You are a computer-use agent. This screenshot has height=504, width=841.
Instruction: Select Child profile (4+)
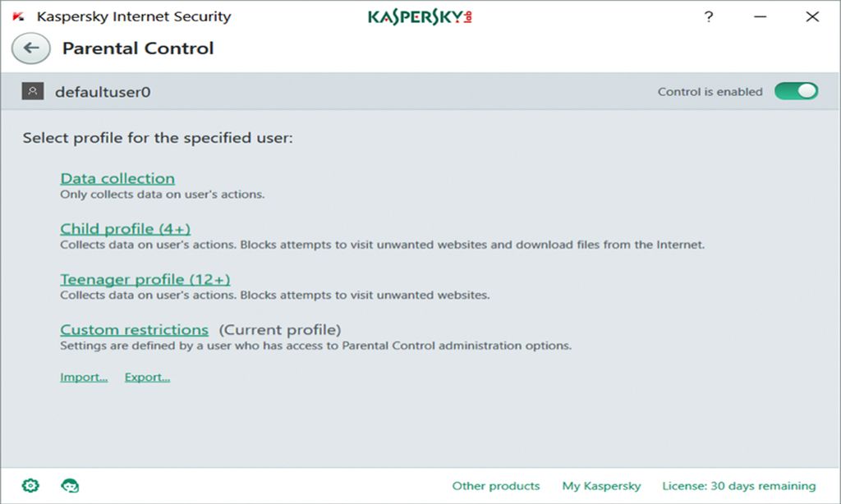pyautogui.click(x=124, y=228)
